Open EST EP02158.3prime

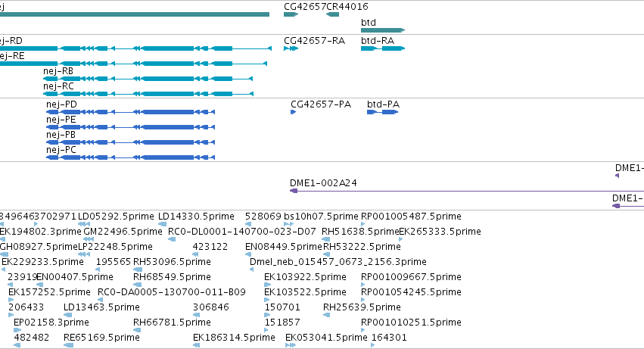click(x=51, y=323)
